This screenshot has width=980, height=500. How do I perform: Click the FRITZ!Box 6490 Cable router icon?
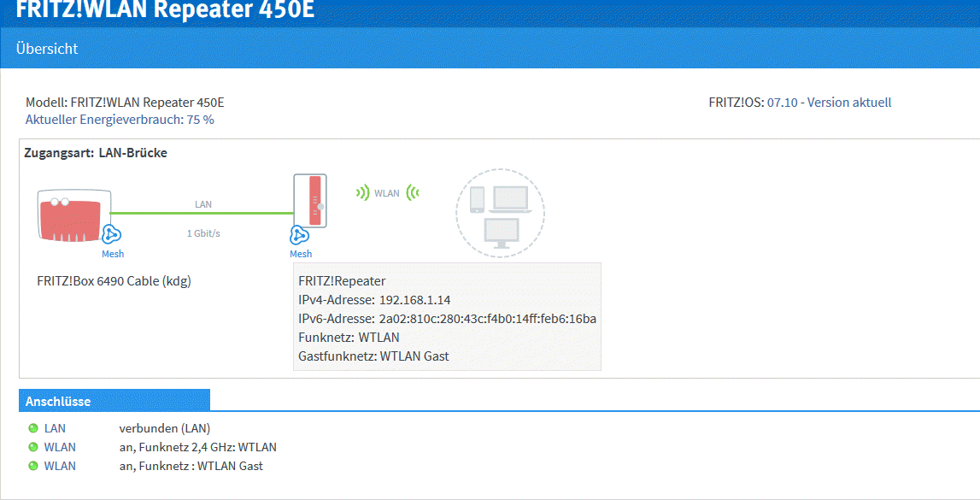coord(74,215)
